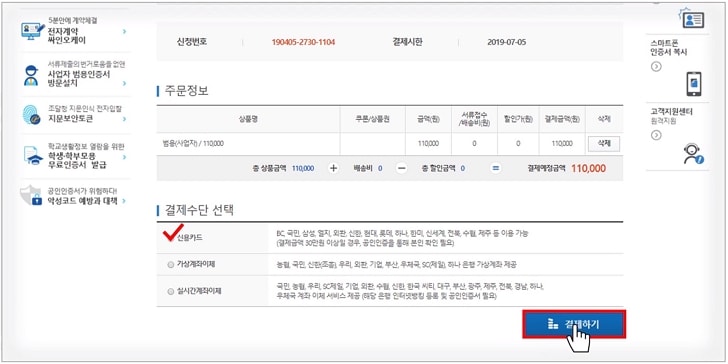Click the circled arrow under 스마트폰 인증서 복사
This screenshot has width=728, height=364.
pos(656,66)
